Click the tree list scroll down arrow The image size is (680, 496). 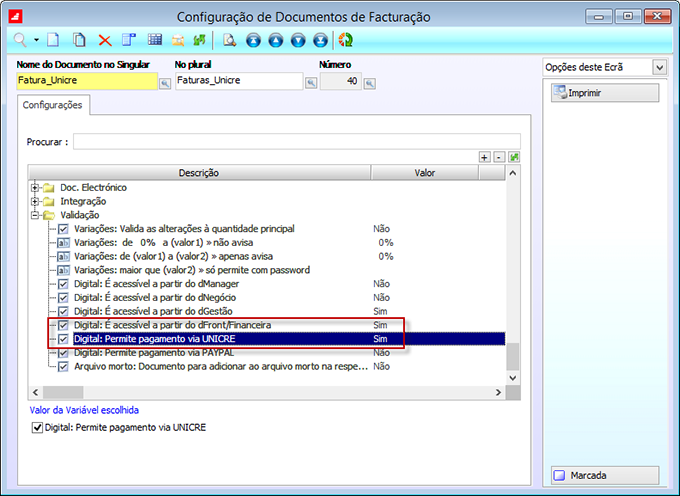coord(513,378)
